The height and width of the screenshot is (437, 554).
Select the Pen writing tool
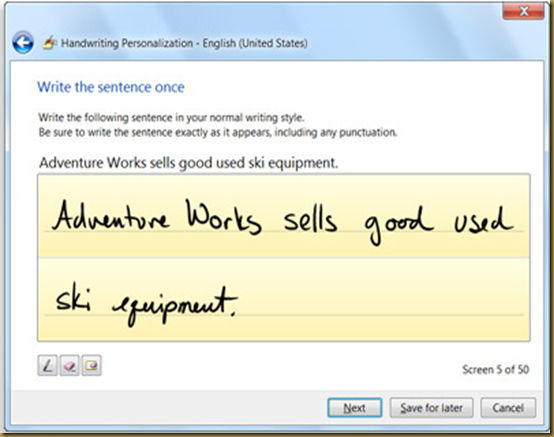[x=48, y=366]
